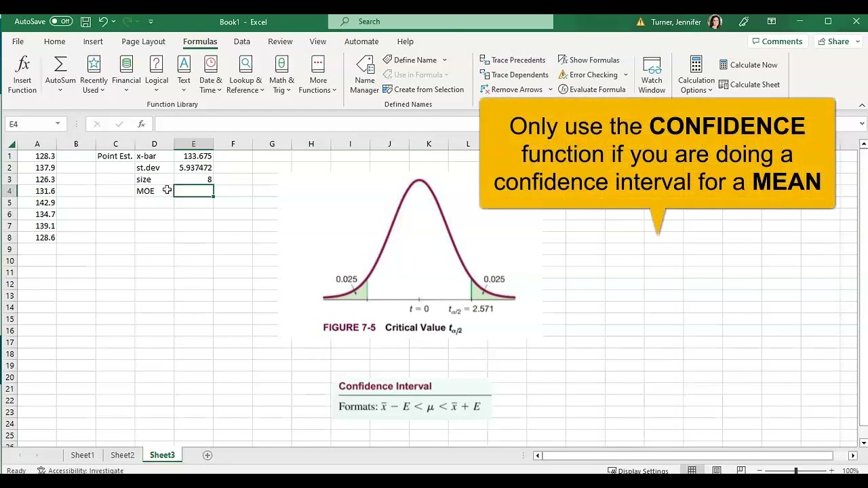Click the zoom slider handle
868x488 pixels.
(795, 470)
